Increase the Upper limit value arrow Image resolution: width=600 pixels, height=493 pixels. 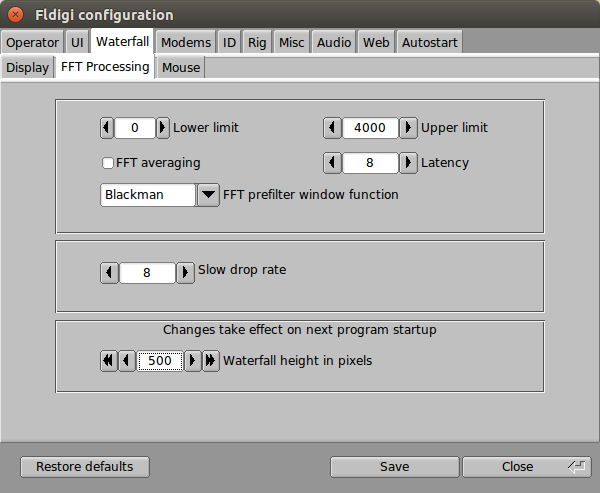point(408,128)
